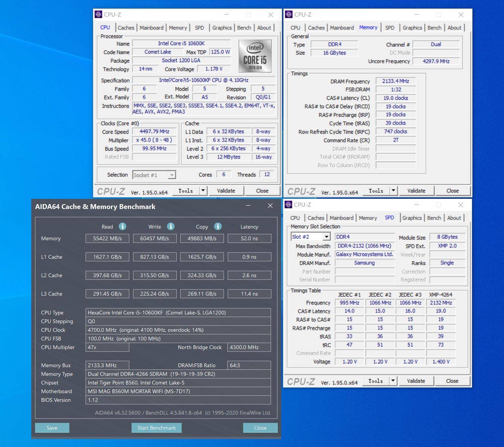The image size is (504, 447).
Task: Open Tools dropdown arrow in SPD window
Action: click(393, 381)
